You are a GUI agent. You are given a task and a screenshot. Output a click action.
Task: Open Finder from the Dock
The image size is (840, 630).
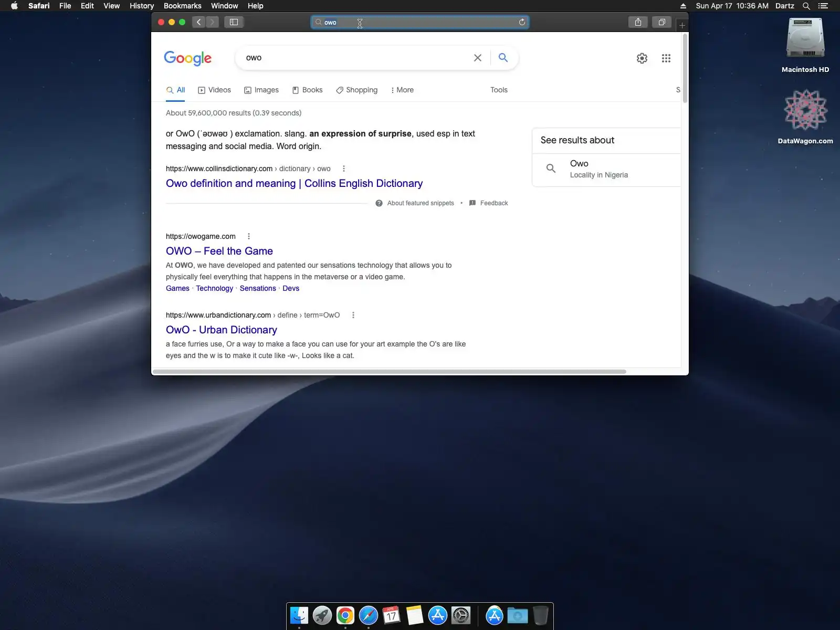click(x=299, y=615)
